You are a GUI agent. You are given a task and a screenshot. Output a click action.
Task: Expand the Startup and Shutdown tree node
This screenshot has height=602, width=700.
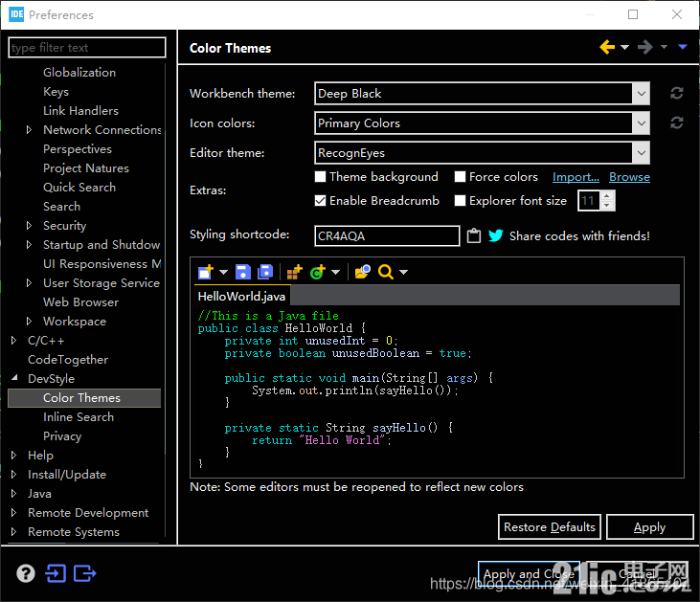click(x=29, y=245)
